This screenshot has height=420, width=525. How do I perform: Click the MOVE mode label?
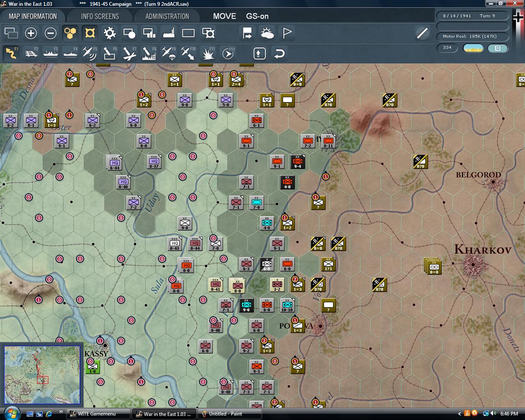(x=224, y=16)
